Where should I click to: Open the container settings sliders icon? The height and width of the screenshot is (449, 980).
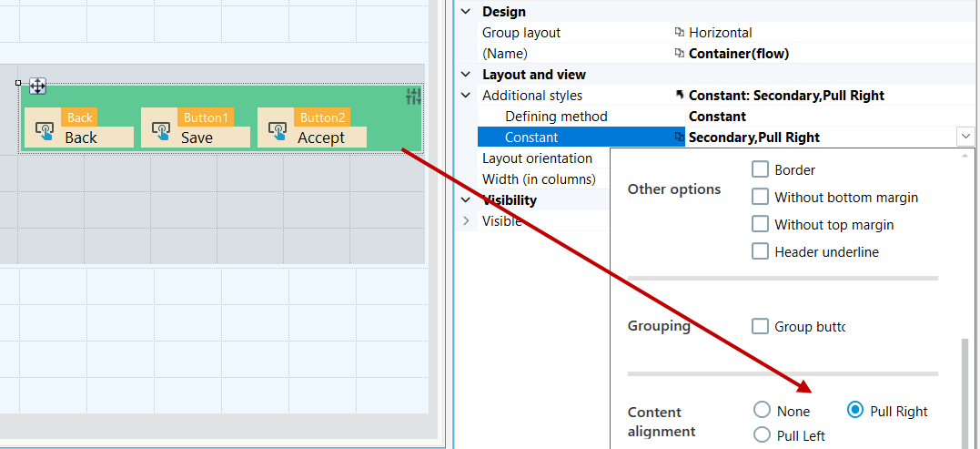pos(413,97)
